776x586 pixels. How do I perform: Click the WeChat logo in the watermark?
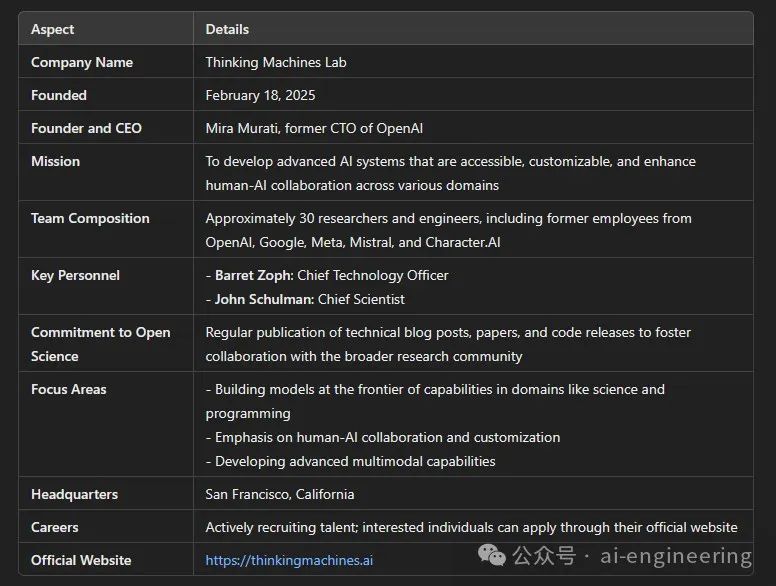click(x=492, y=555)
